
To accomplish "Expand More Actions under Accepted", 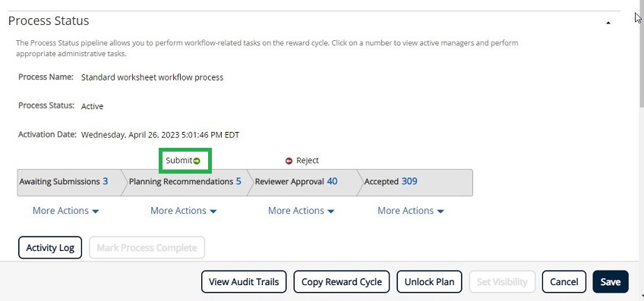I will point(411,211).
